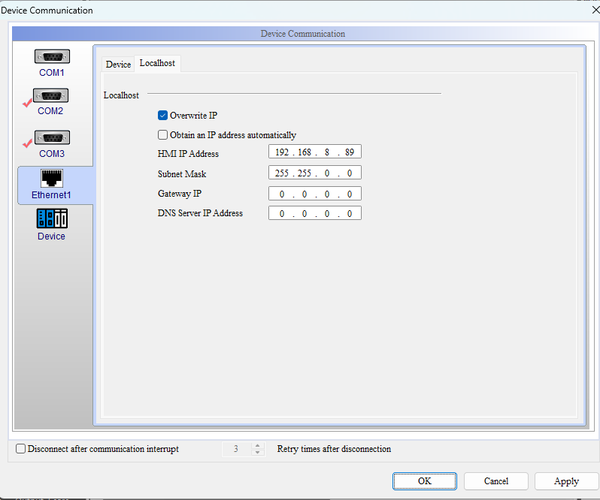Switch to the Device tab
This screenshot has width=600, height=500.
pyautogui.click(x=118, y=64)
